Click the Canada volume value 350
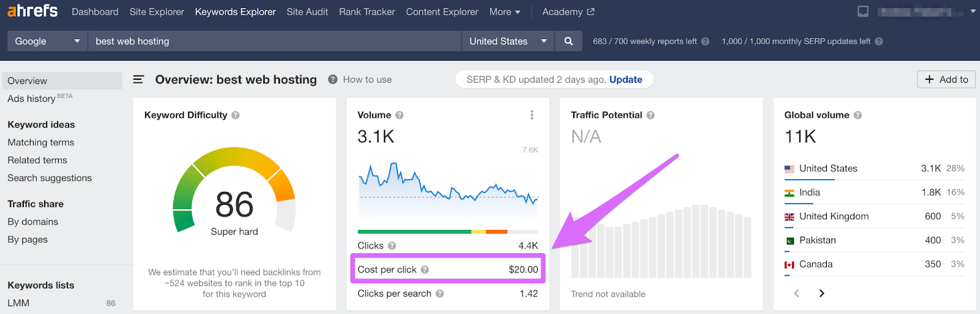The width and height of the screenshot is (980, 314). [x=933, y=264]
